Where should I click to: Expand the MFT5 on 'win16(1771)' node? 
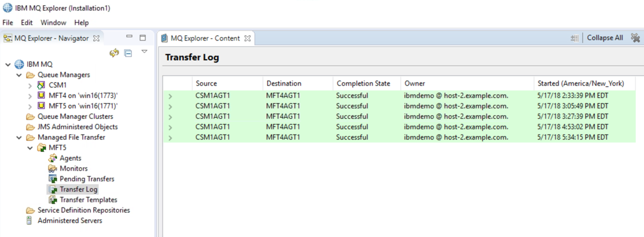click(30, 107)
